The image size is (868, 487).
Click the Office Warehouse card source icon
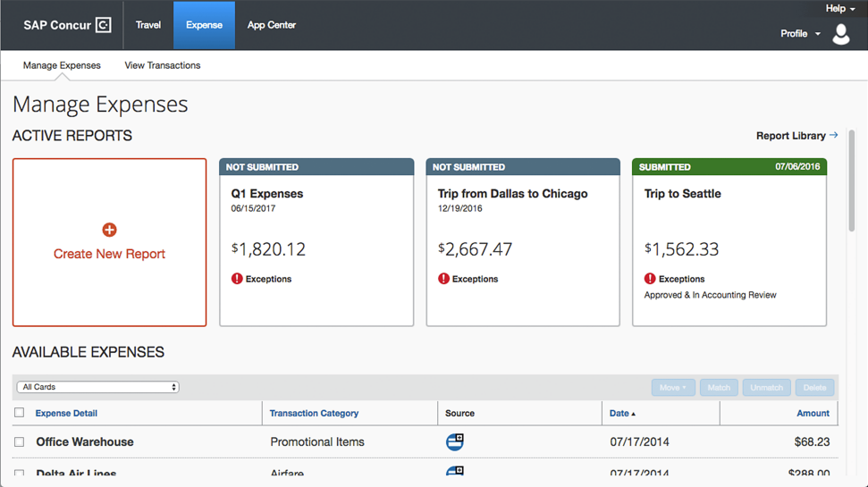coord(454,441)
